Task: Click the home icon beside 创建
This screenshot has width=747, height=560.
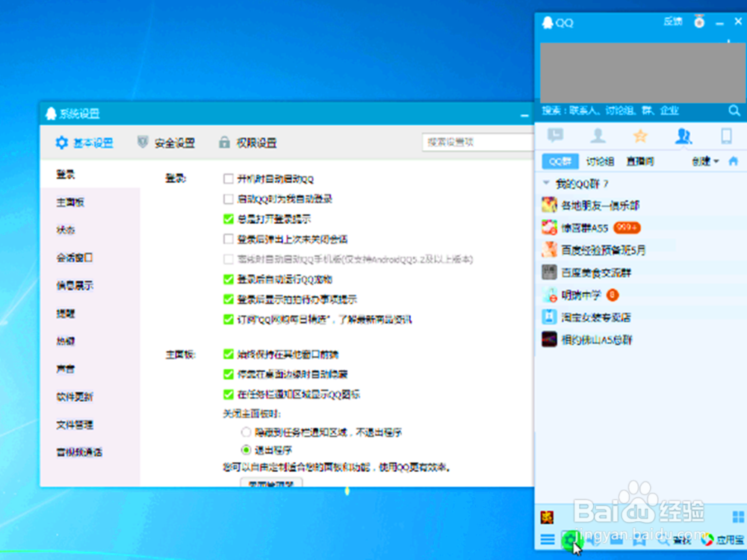Action: [x=734, y=161]
